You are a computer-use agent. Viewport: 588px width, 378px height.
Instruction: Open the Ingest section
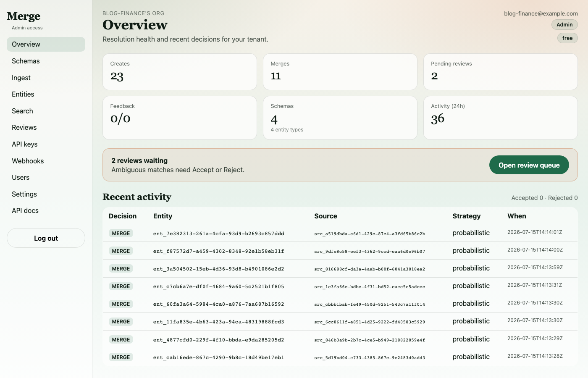(46, 78)
